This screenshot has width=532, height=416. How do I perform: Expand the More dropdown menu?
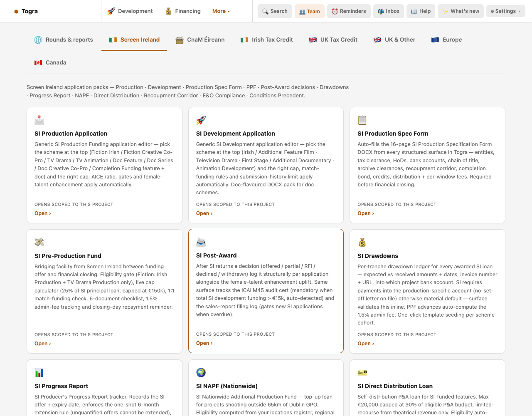click(x=221, y=11)
